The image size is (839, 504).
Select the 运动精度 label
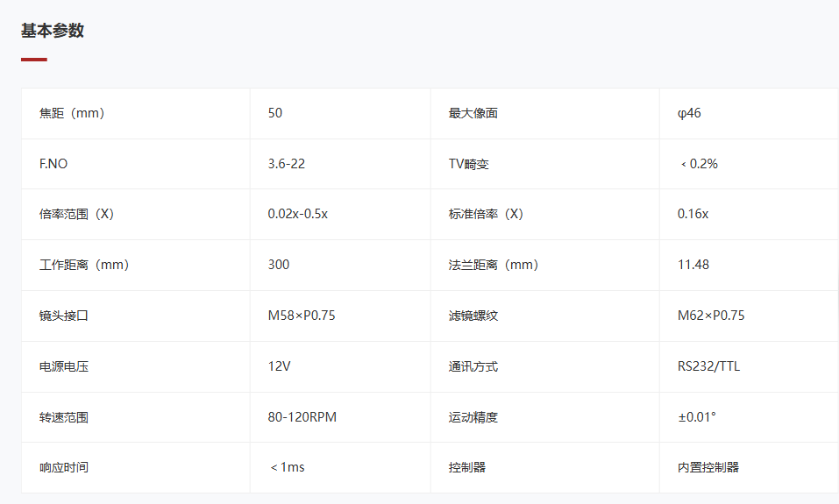tap(473, 417)
